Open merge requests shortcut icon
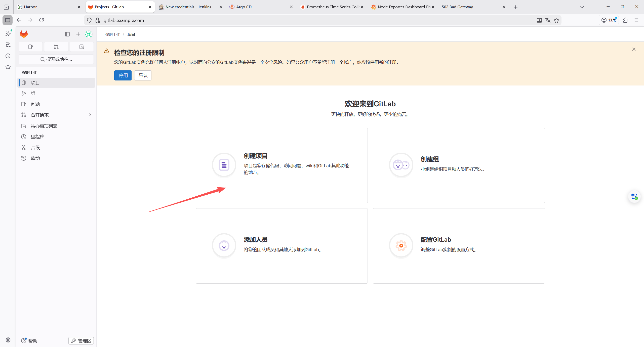The image size is (644, 347). [x=56, y=47]
